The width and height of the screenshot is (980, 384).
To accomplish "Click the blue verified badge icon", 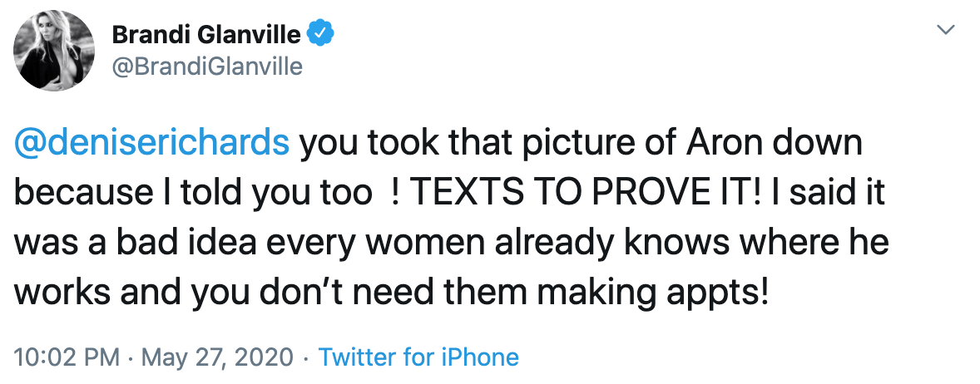I will coord(321,33).
